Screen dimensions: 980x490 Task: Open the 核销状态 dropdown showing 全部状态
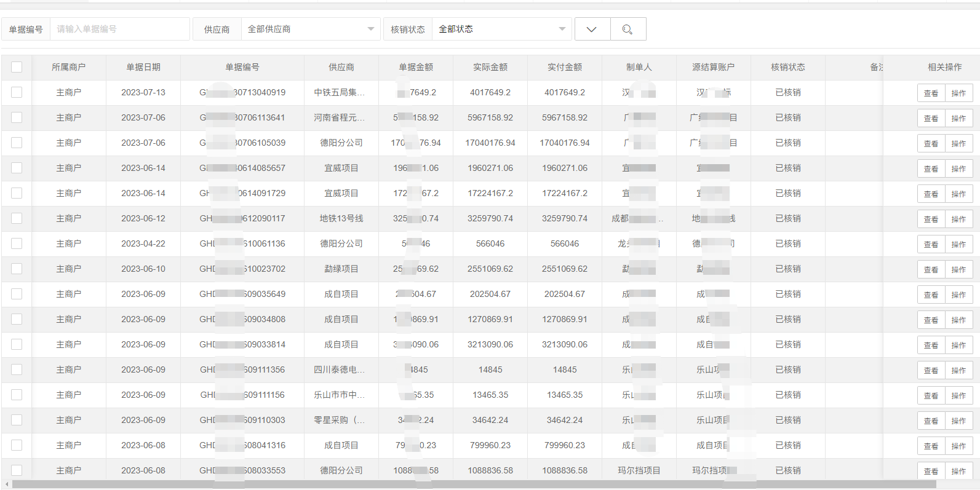(x=501, y=30)
